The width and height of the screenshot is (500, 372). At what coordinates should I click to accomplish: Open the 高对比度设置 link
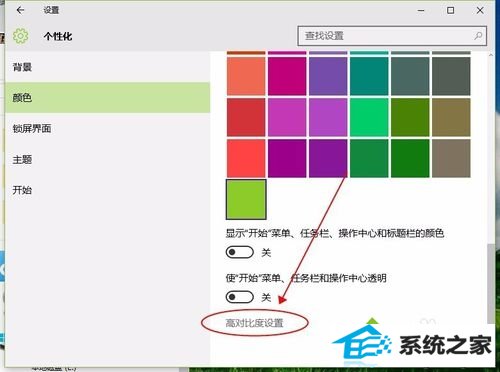point(254,323)
